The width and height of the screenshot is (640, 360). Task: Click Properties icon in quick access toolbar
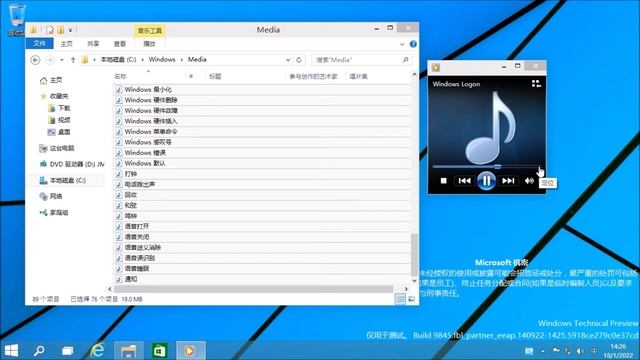coord(50,30)
